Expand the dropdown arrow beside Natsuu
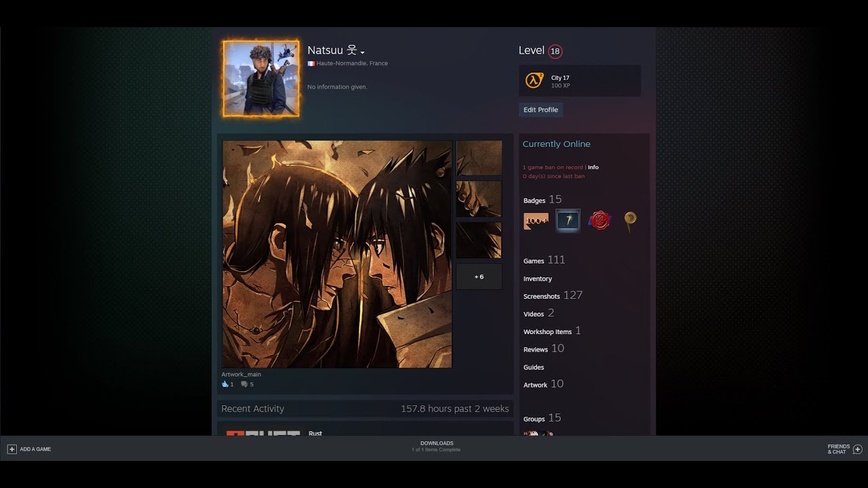Screen dimensions: 868x488 [363, 52]
